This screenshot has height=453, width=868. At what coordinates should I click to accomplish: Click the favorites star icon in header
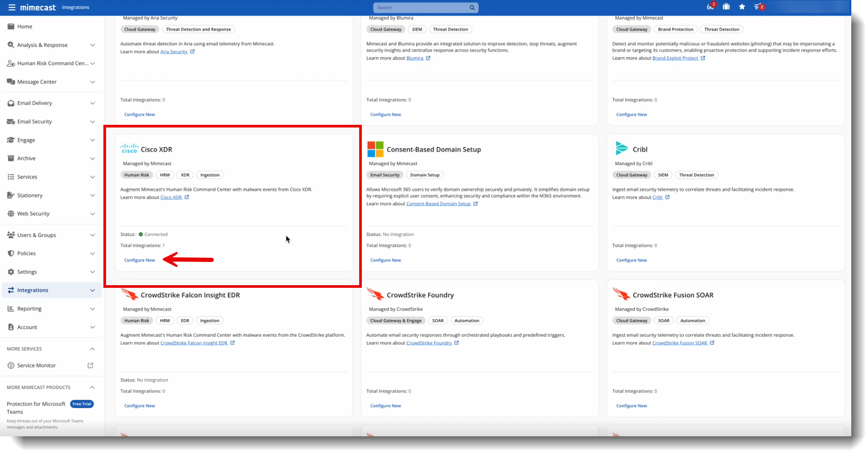point(742,7)
